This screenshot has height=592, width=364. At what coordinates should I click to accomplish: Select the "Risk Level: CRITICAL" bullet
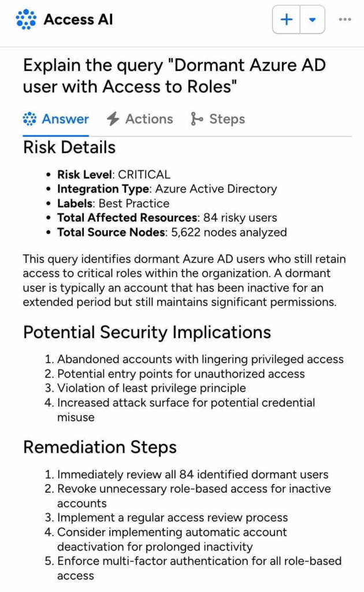pos(114,174)
